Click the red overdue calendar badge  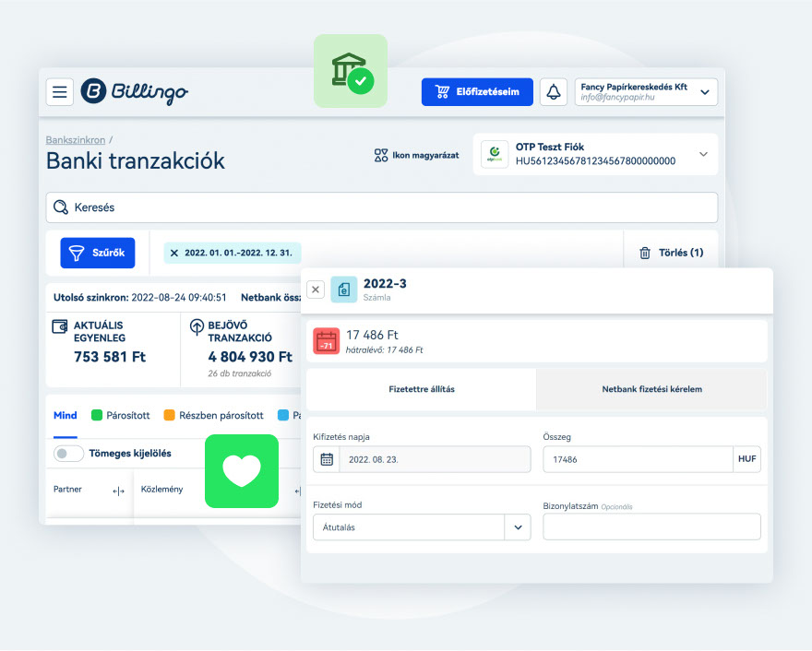[327, 341]
